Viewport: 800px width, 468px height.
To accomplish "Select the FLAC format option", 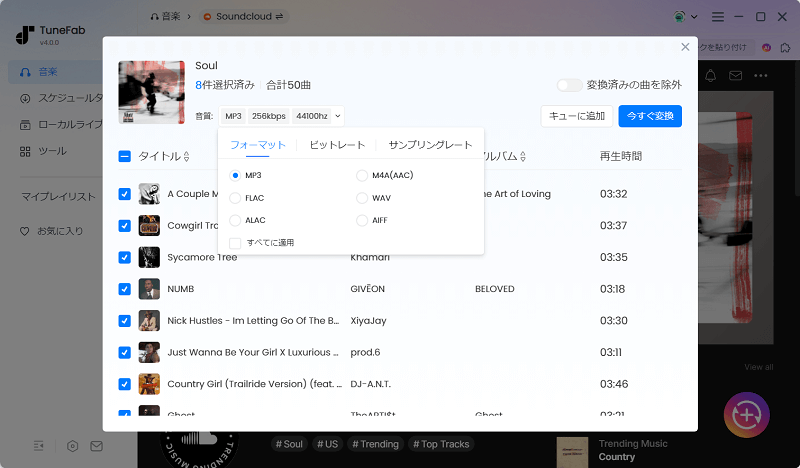I will point(235,198).
